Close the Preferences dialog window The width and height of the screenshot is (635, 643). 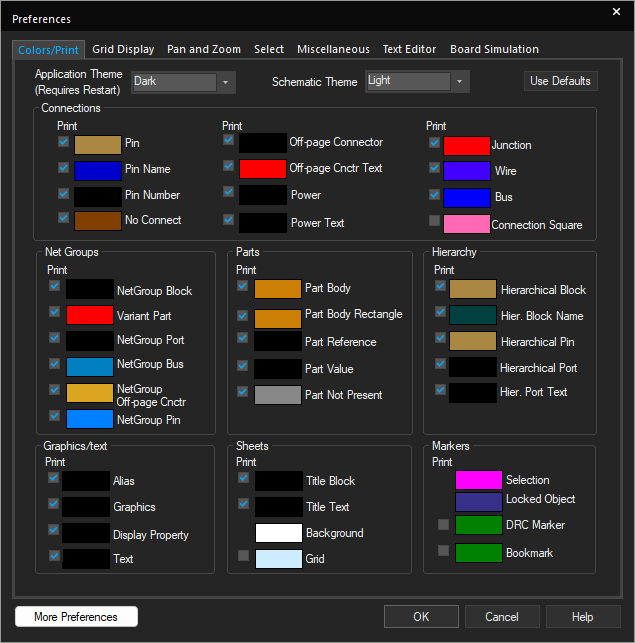tap(616, 12)
